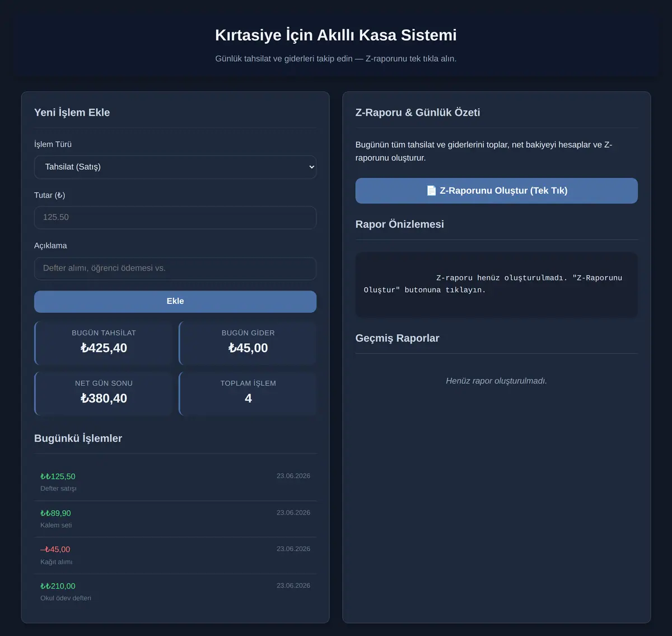Click the date on the Kağıt alımı row
The width and height of the screenshot is (672, 636).
point(293,549)
